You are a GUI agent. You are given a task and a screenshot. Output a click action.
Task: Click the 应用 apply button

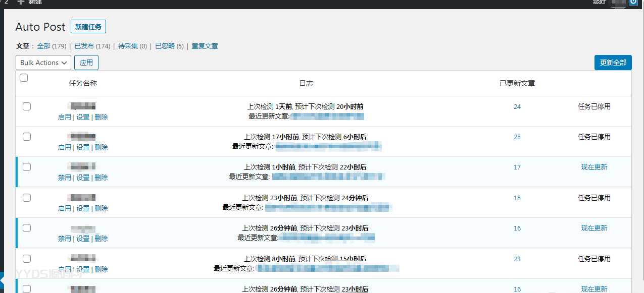tap(86, 63)
